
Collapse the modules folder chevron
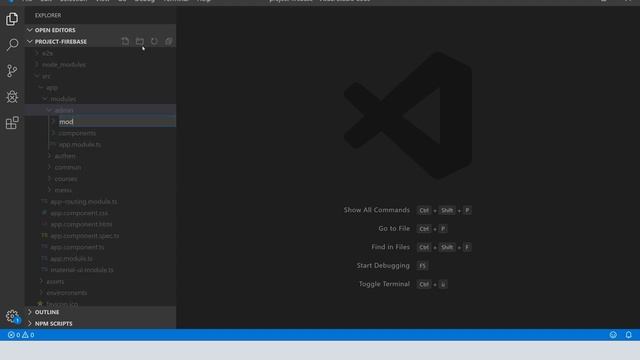tap(45, 99)
